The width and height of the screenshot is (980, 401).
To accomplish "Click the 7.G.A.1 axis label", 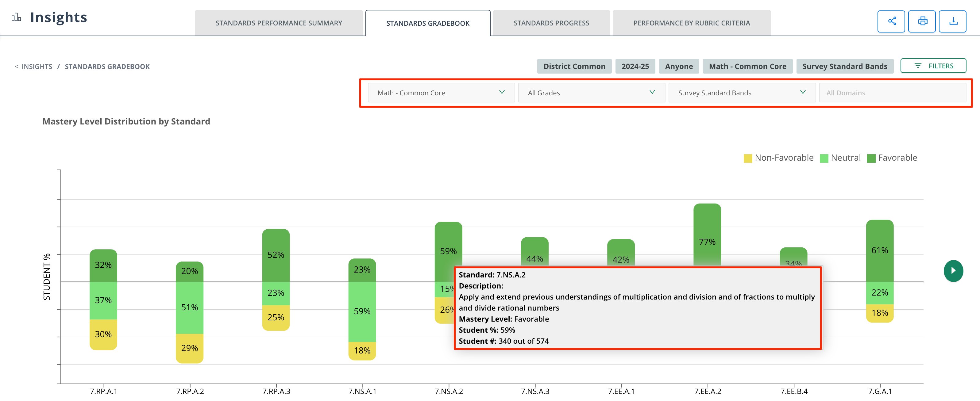I will (880, 391).
